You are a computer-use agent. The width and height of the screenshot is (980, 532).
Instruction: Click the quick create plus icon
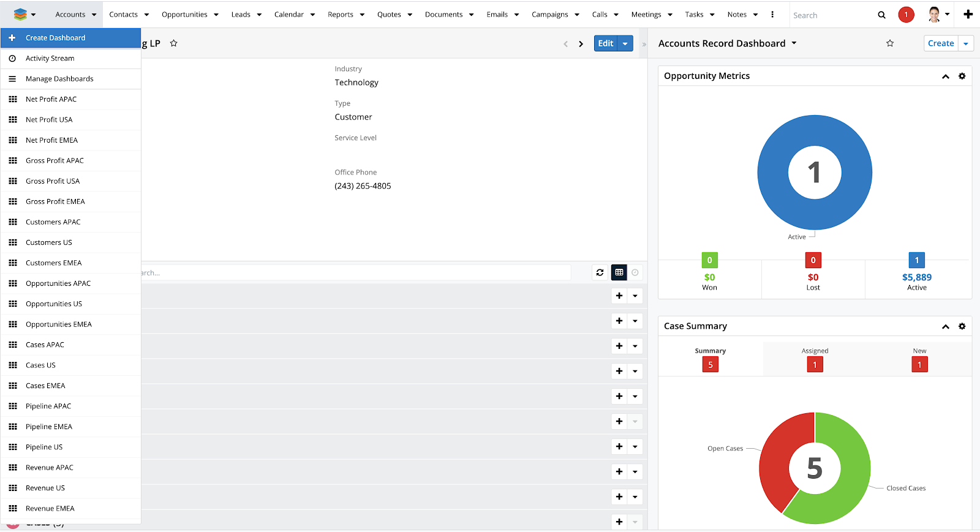[968, 14]
